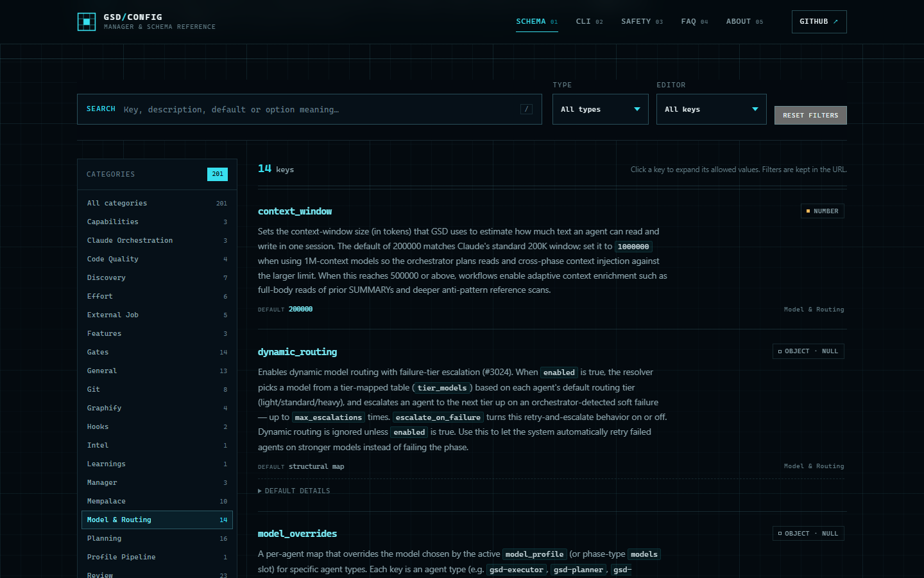Open the ABOUT nav item

point(745,22)
